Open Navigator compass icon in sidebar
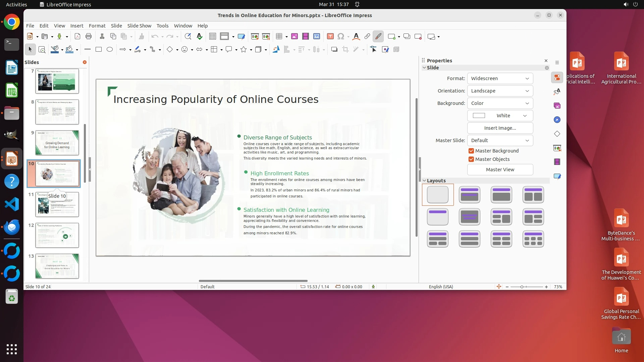This screenshot has height=362, width=644. [x=557, y=120]
